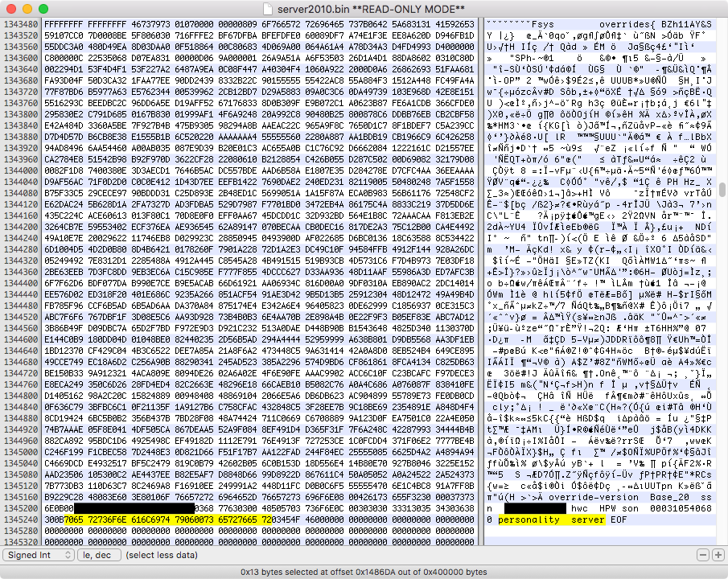This screenshot has height=579, width=728.
Task: Click hex value 52959999 in row 1344600
Action: (x=324, y=339)
